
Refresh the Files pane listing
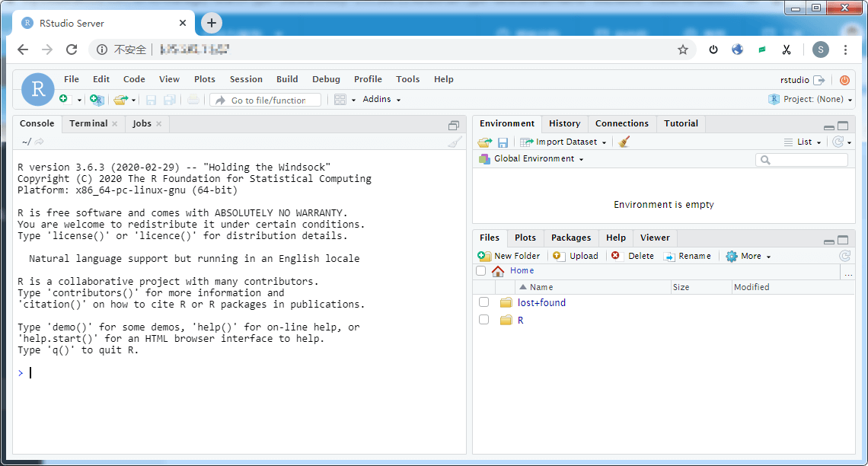click(x=844, y=256)
